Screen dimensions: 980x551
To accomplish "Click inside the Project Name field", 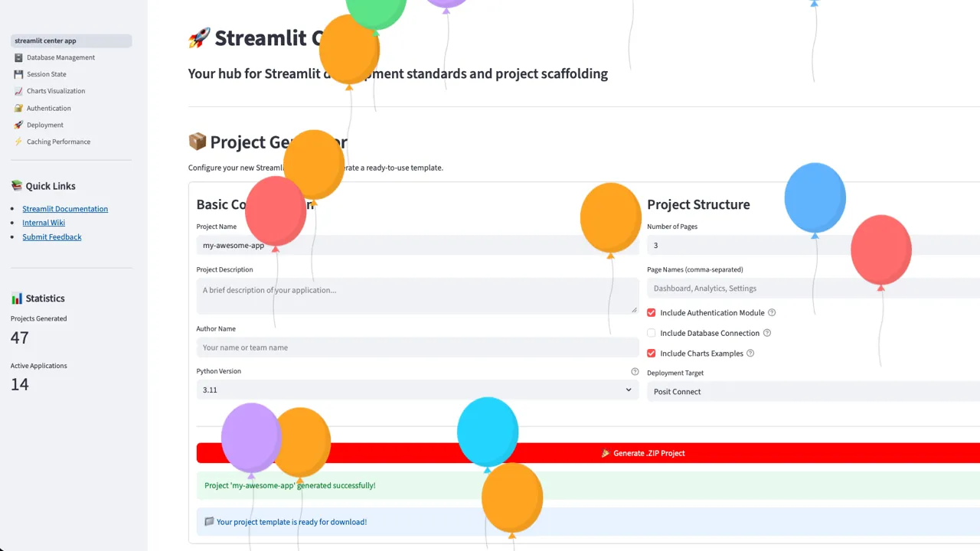I will [x=417, y=245].
